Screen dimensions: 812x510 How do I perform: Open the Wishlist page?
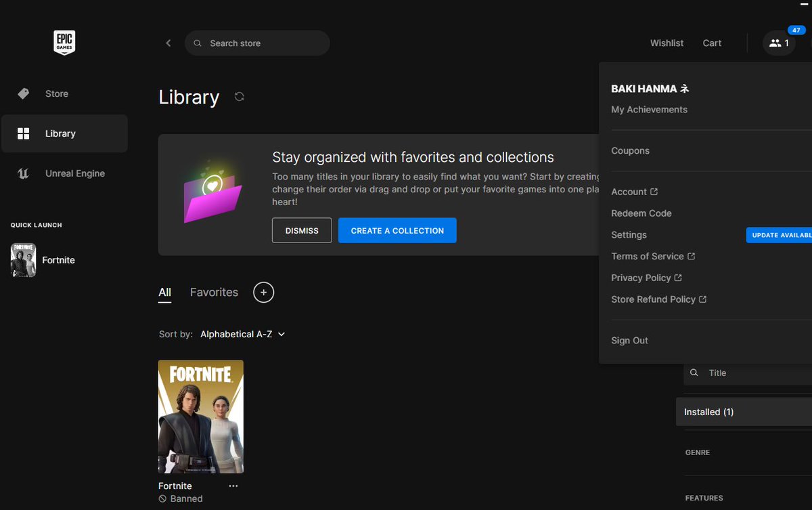point(667,43)
